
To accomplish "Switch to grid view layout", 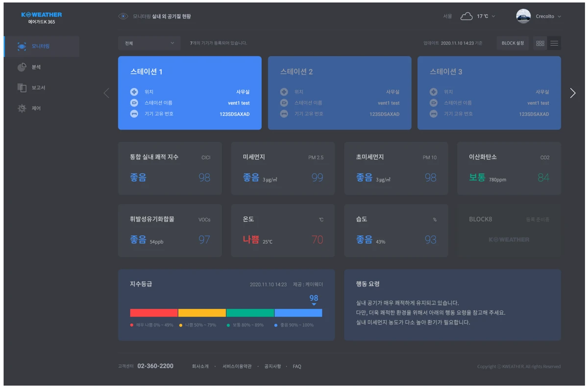I will point(540,43).
